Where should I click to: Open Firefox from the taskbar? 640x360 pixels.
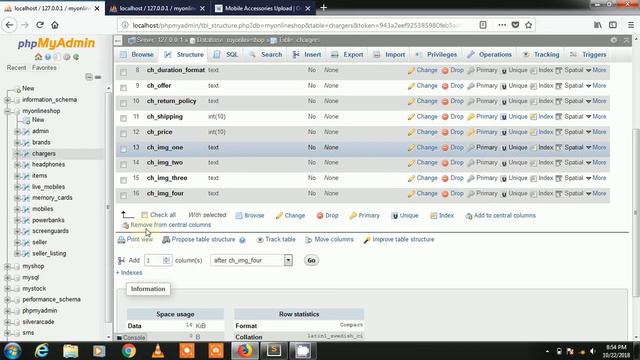point(245,351)
